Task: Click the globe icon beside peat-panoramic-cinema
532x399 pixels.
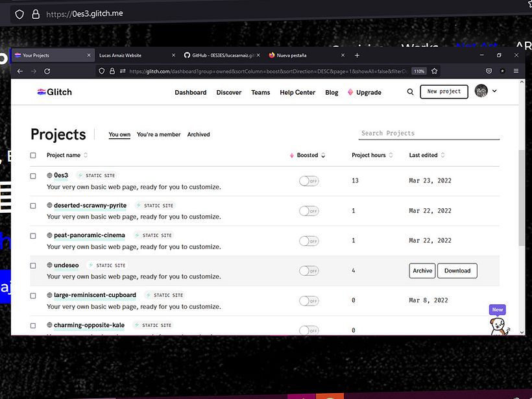Action: click(x=49, y=235)
